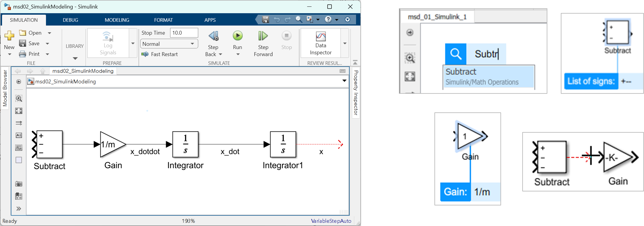Toggle the Property Inspector side panel
Viewport: 644px width, 226px height.
pyautogui.click(x=356, y=92)
